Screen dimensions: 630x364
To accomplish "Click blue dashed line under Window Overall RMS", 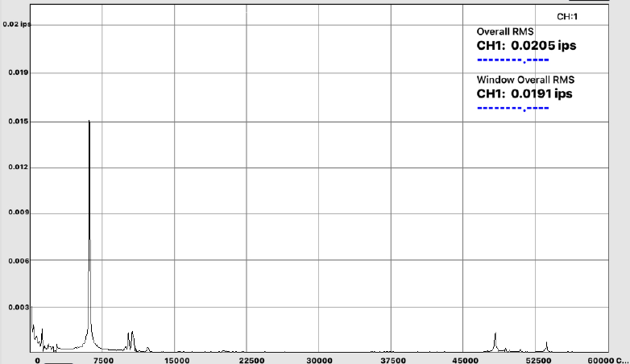I will coord(513,108).
